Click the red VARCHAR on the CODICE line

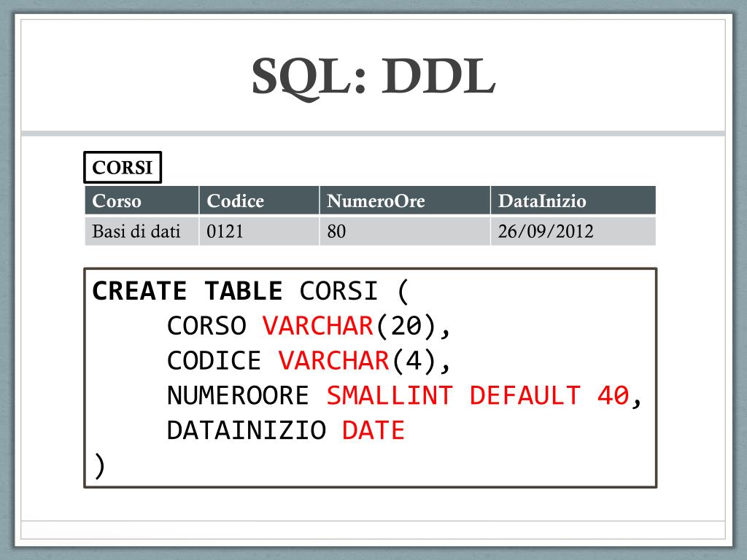(x=334, y=360)
